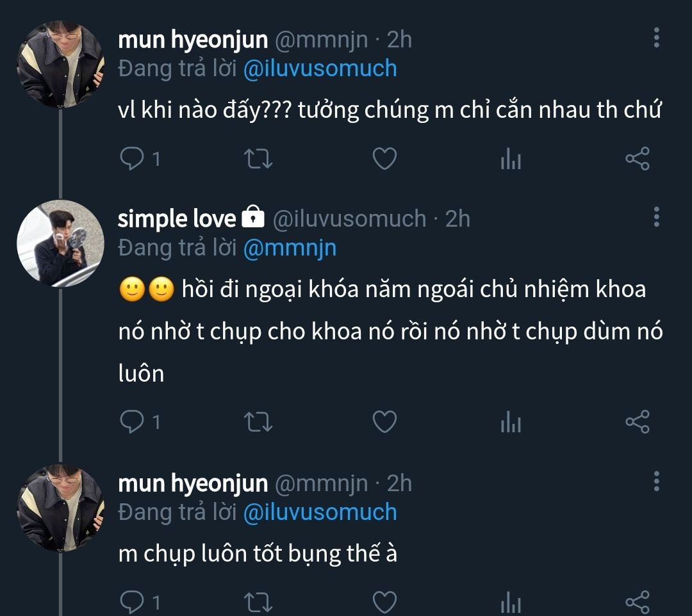Share the first mun hyeonjun tweet
Viewport: 692px width, 616px height.
[637, 158]
